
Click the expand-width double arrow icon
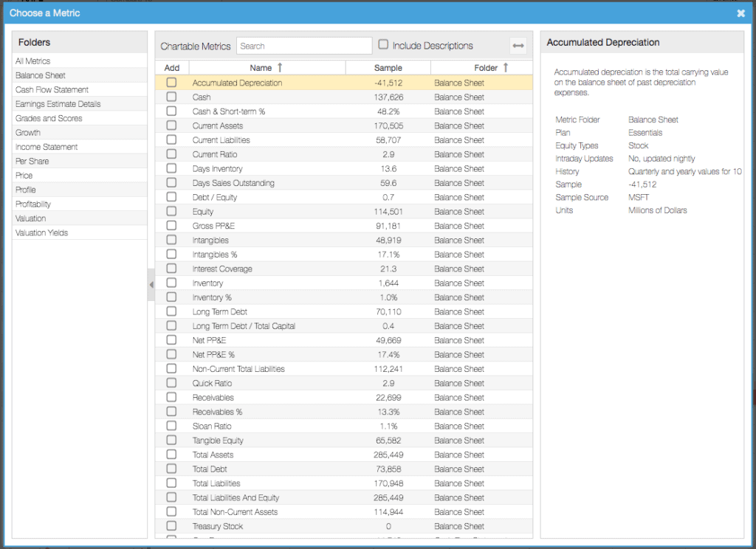[518, 46]
